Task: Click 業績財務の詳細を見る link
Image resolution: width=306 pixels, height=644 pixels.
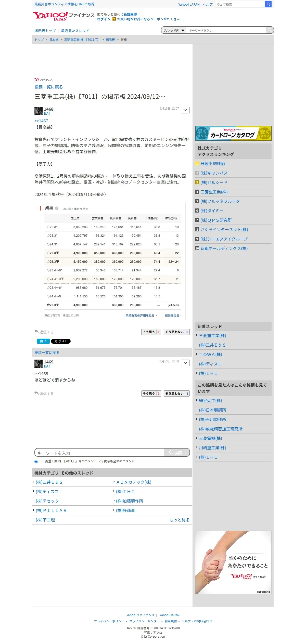Action: [x=141, y=316]
